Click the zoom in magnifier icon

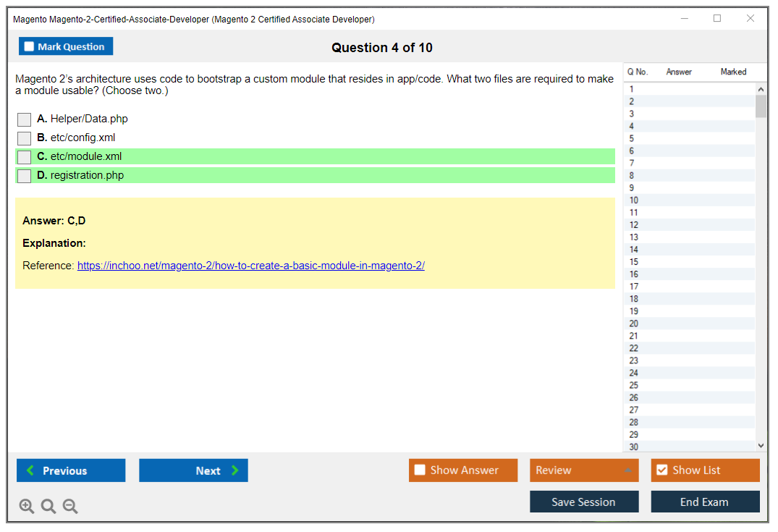[27, 507]
